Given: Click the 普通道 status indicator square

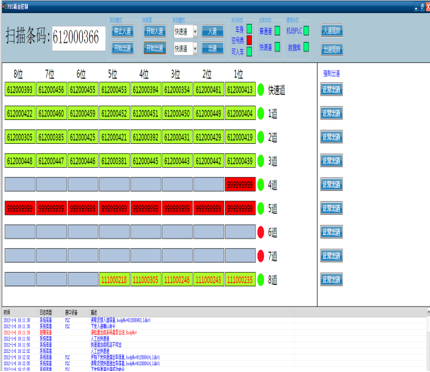Looking at the screenshot, I should coord(277,31).
